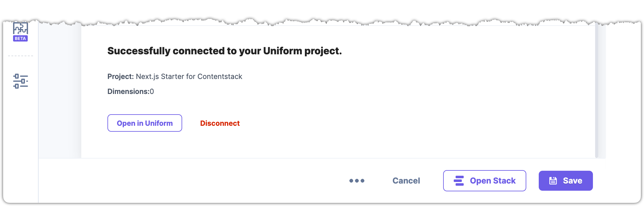Click the bold 'Dimensions:' label
This screenshot has width=644, height=206.
128,91
